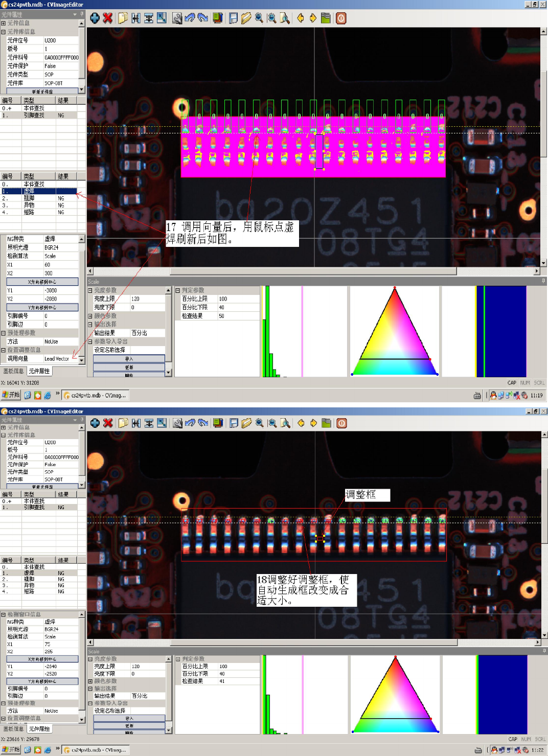Expand 颜色参数 section in lower Scale panel

coord(90,681)
